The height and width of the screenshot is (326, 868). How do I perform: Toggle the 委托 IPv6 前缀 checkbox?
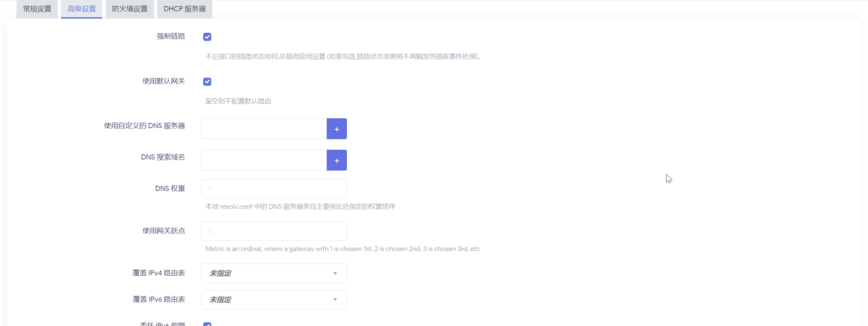coord(207,324)
